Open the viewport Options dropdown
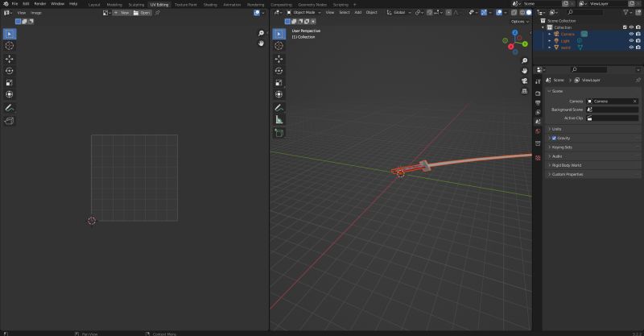 [519, 22]
